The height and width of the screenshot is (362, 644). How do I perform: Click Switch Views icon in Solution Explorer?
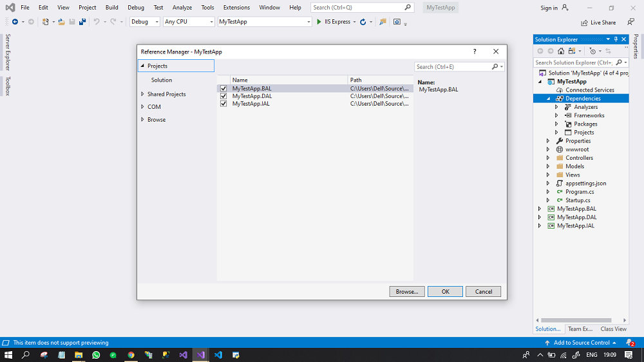(572, 51)
